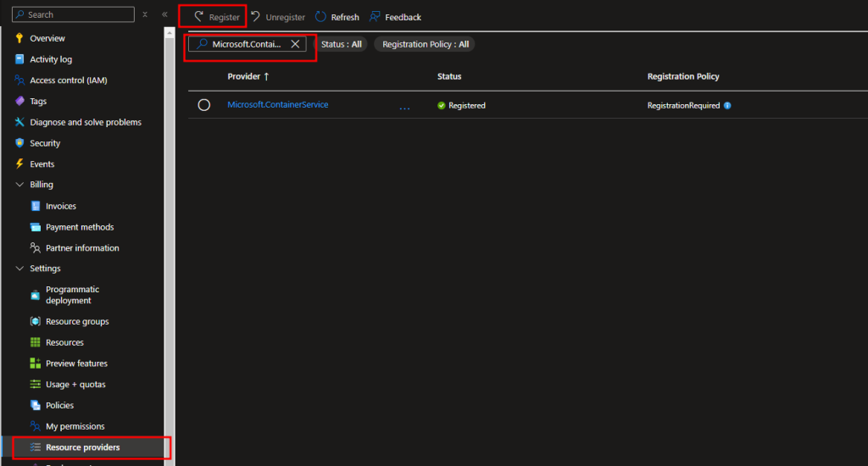Click the Status column header
The height and width of the screenshot is (466, 868).
coord(449,76)
